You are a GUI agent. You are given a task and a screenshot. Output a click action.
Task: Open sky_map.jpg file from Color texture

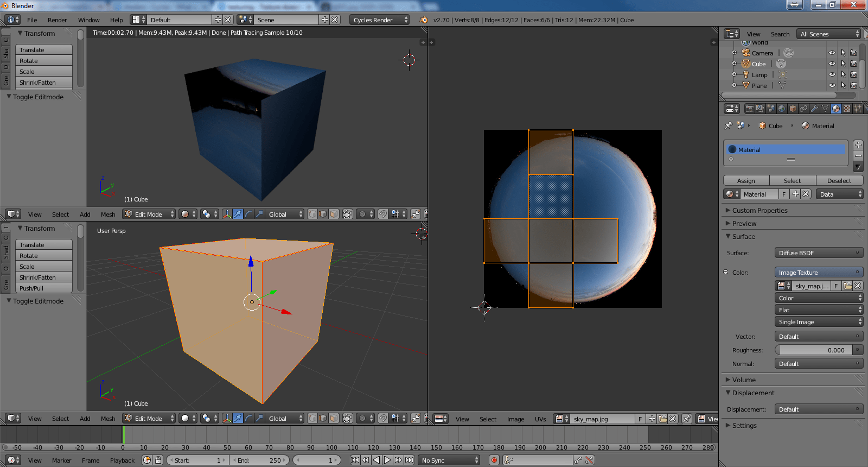847,286
